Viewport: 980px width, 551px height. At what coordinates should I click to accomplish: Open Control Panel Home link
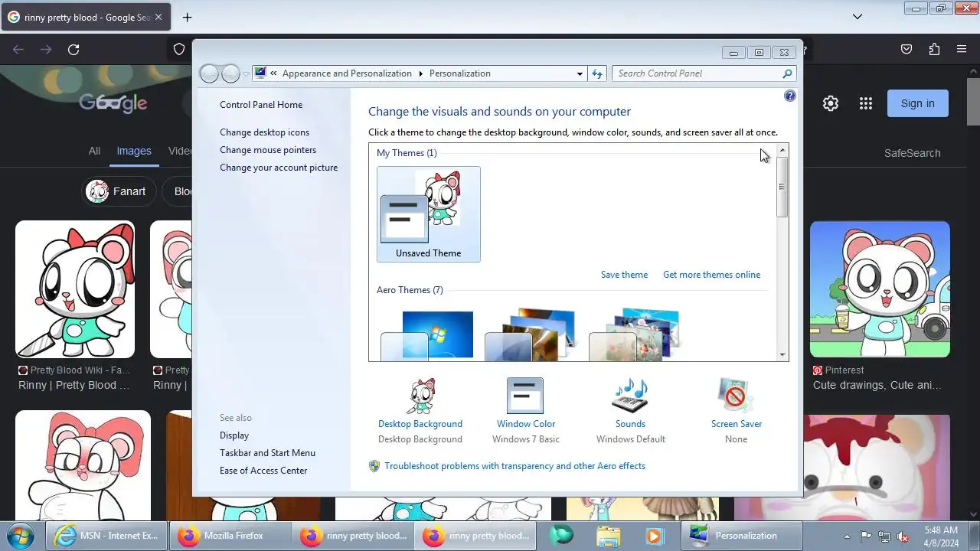coord(261,105)
